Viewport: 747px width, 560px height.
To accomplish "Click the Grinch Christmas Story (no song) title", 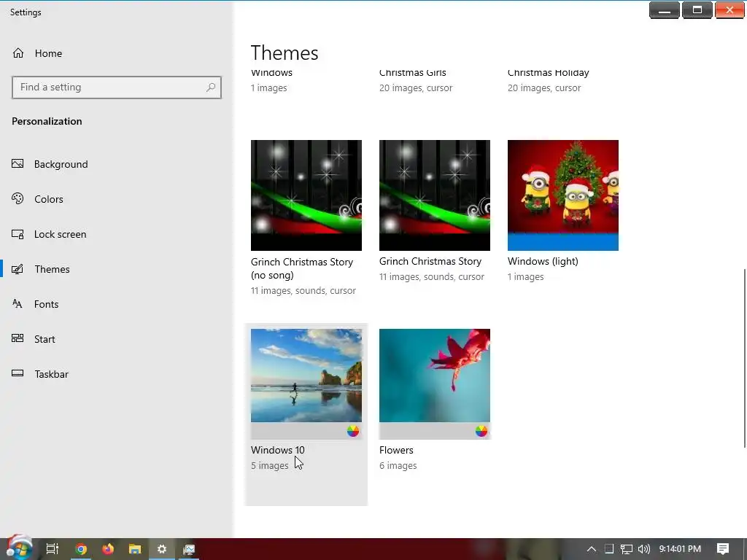I will coord(302,268).
